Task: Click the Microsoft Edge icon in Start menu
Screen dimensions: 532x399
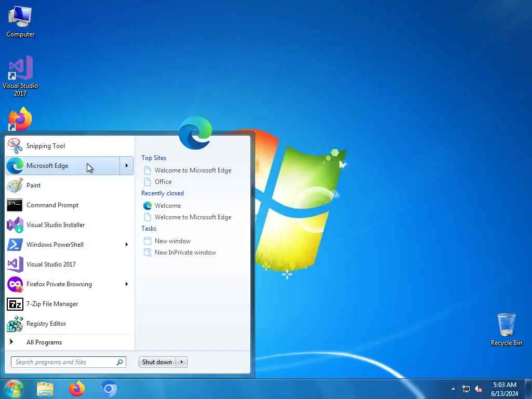Action: 15,166
